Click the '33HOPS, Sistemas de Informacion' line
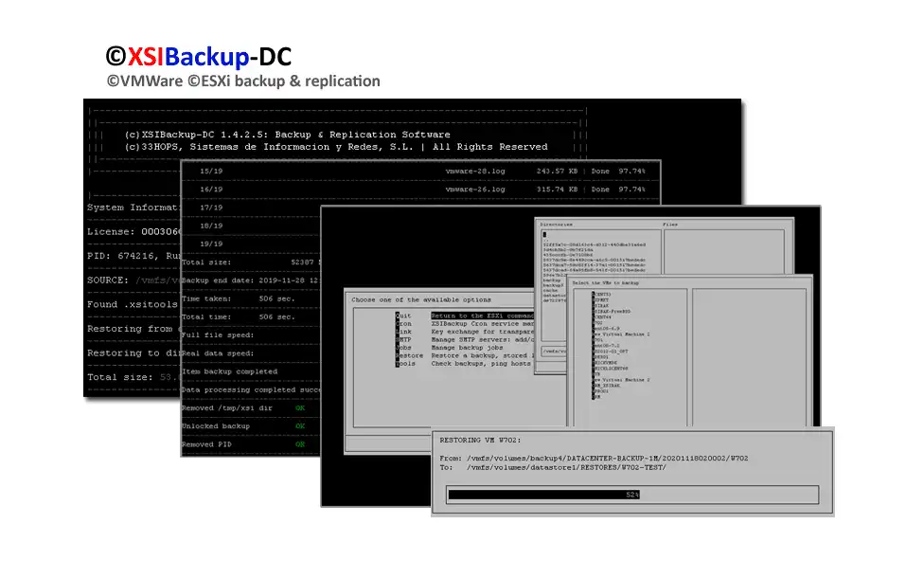The image size is (924, 578). pos(336,147)
